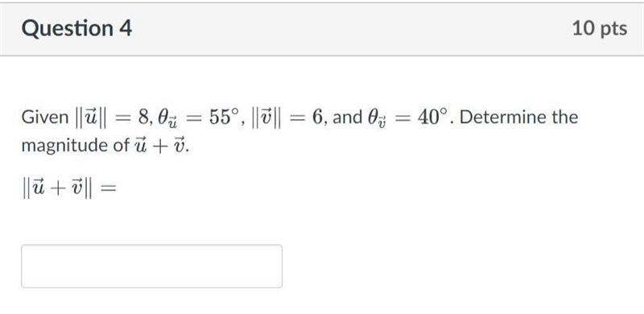Click the gray question header bar
The image size is (644, 314).
pyautogui.click(x=322, y=29)
